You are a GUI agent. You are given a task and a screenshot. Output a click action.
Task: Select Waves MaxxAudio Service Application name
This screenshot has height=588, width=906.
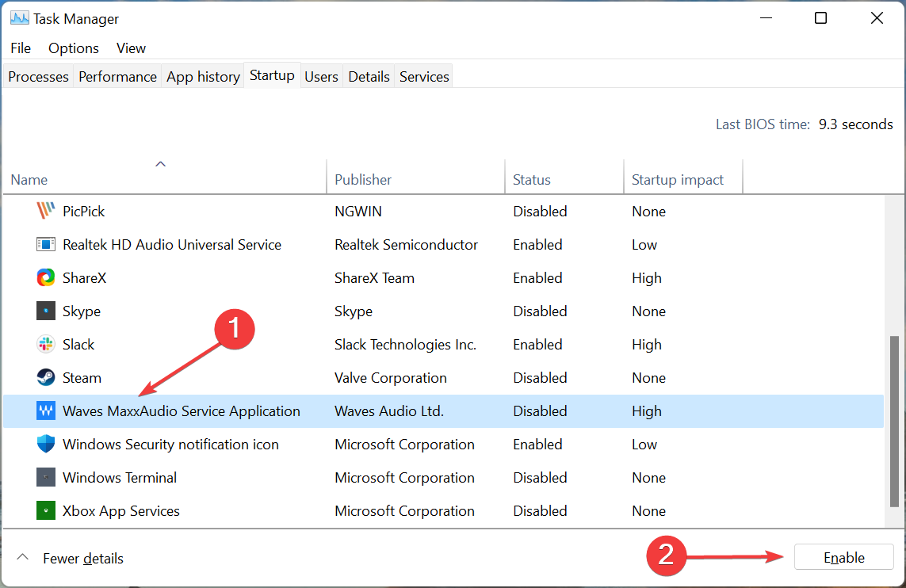coord(182,410)
